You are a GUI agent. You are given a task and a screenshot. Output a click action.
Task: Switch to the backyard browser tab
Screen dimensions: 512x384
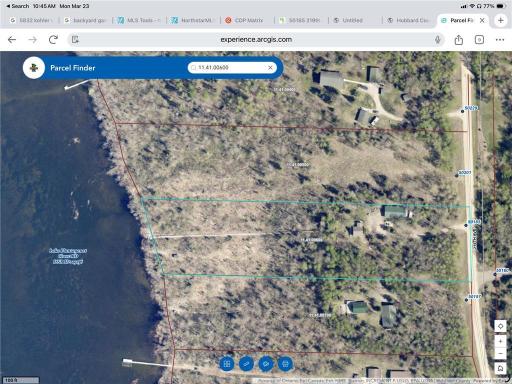coord(85,20)
